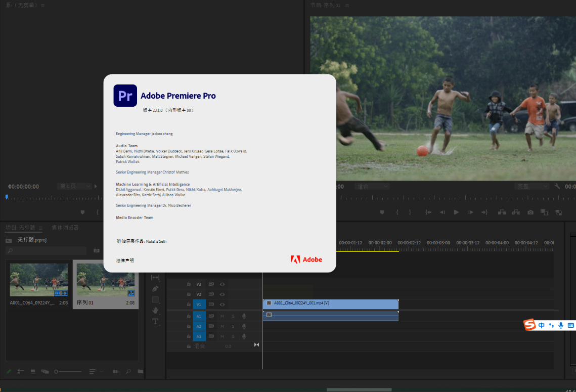
Task: Mark In point in Program monitor
Action: tap(397, 212)
